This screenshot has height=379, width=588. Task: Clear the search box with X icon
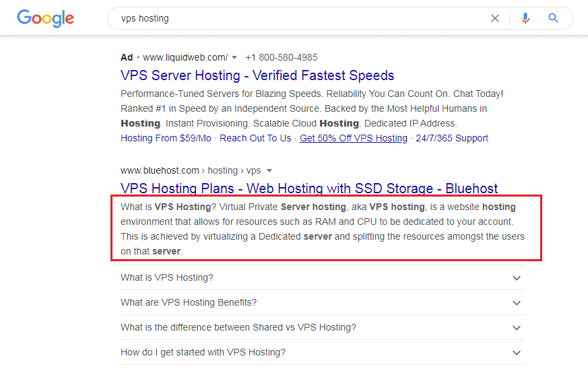[495, 18]
